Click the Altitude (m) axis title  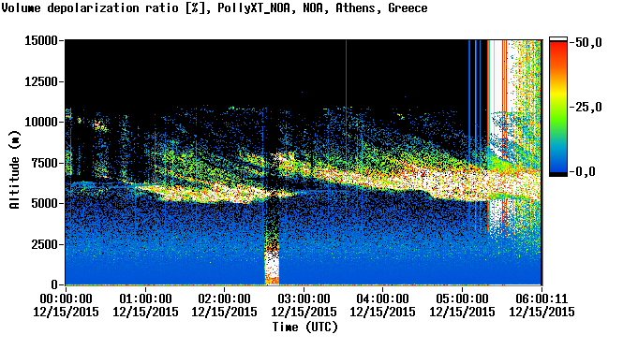click(14, 169)
